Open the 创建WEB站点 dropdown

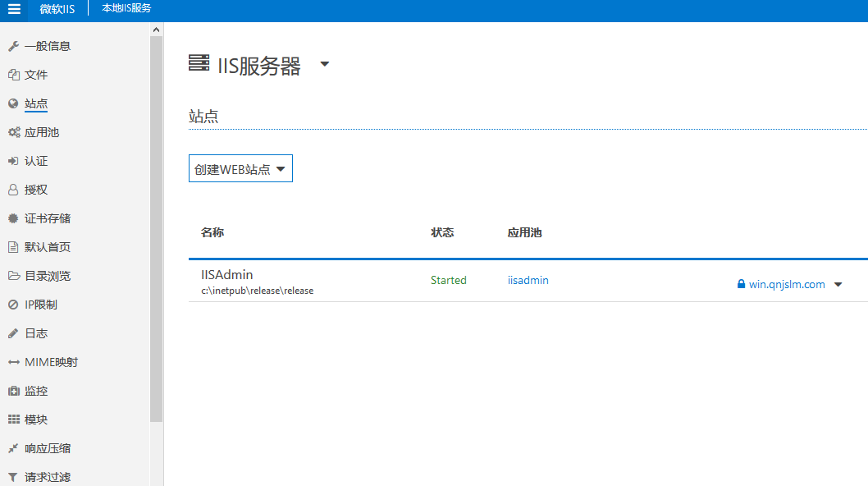click(240, 168)
